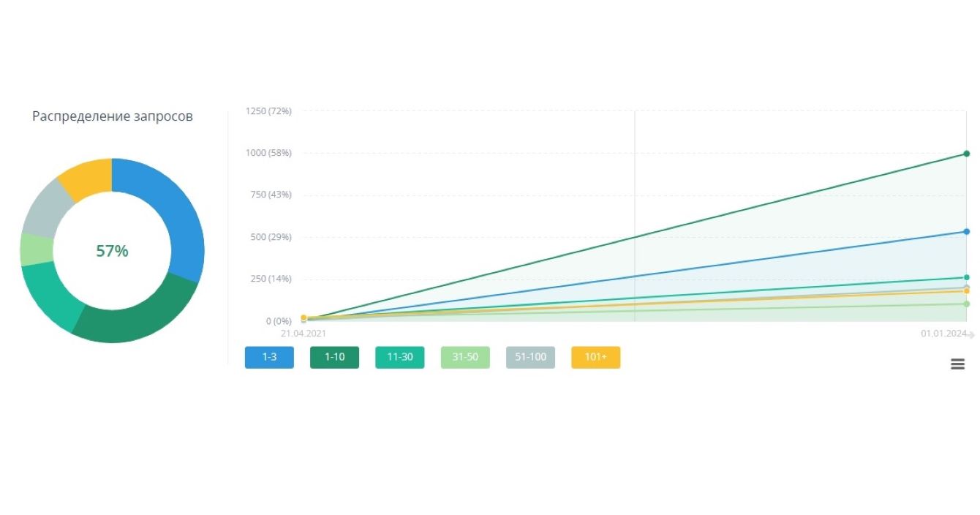Select the light green donut segment
This screenshot has width=980, height=515.
37,249
